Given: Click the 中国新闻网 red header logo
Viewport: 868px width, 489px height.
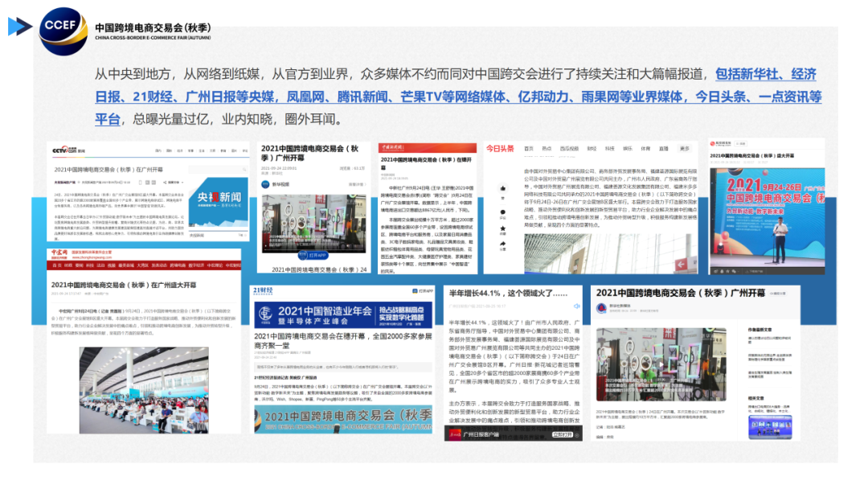Looking at the screenshot, I should pos(393,147).
